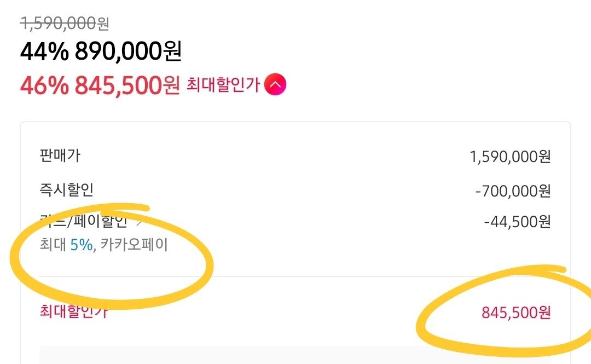
Task: Select the crossed-out 1,590,000원 original price
Action: (65, 24)
